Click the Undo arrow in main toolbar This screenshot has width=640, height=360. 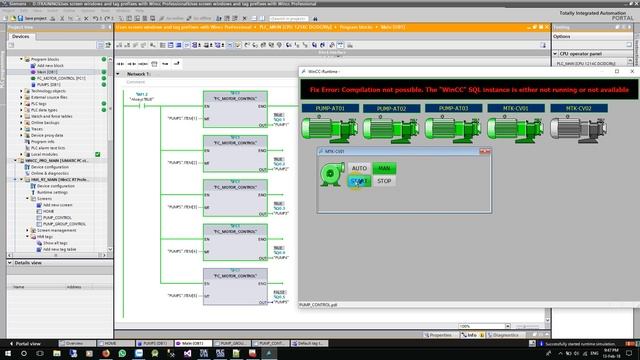[95, 18]
